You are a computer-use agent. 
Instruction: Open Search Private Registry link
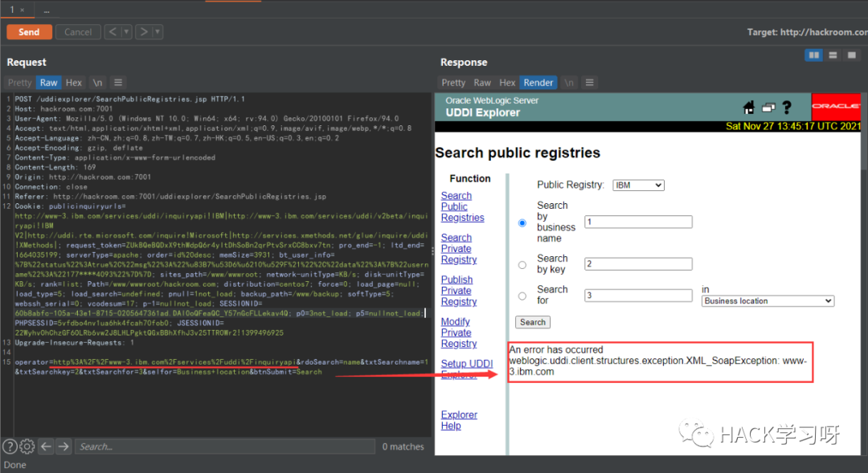pos(458,249)
